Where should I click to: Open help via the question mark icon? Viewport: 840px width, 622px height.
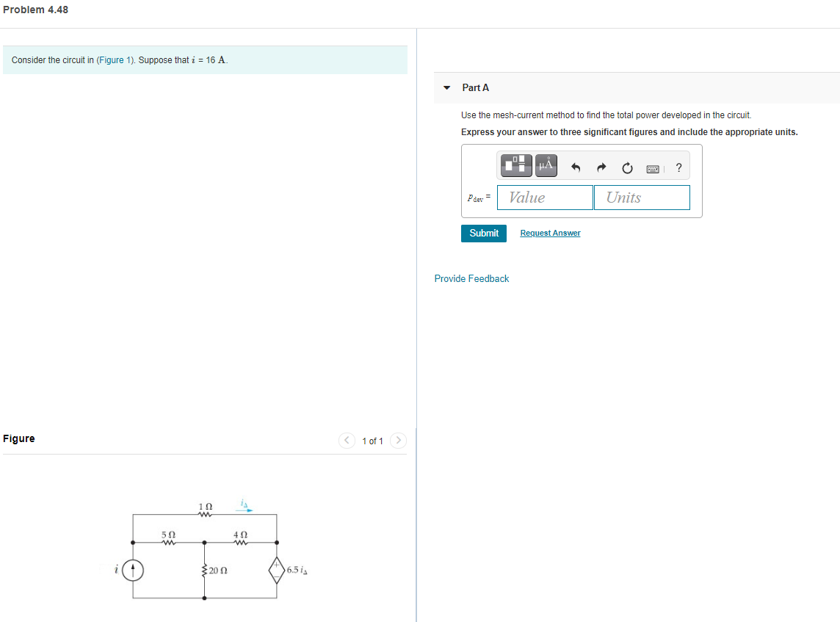[x=678, y=167]
